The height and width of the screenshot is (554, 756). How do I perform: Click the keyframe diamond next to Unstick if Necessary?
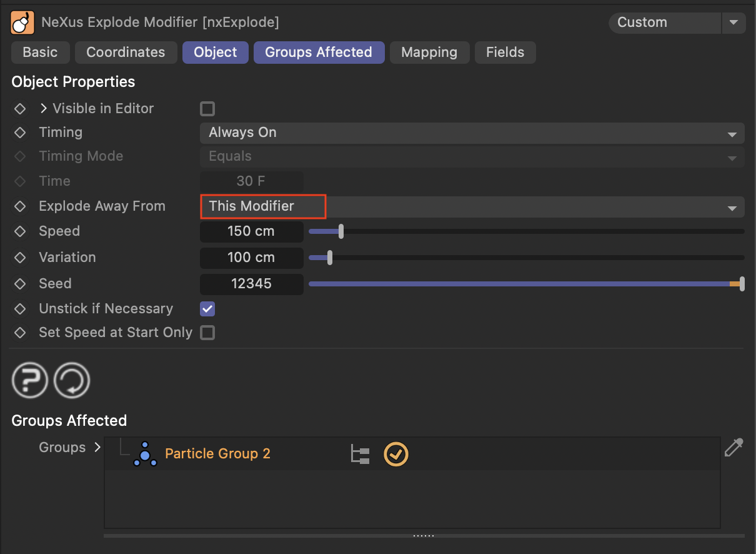20,309
